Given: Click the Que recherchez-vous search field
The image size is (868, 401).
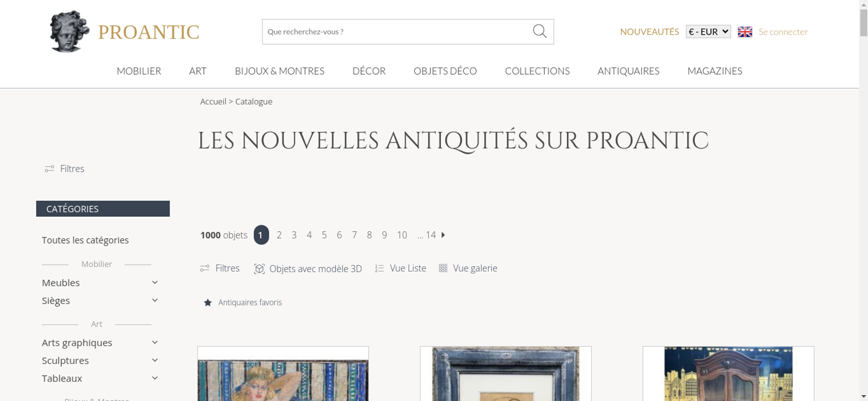Looking at the screenshot, I should (397, 32).
